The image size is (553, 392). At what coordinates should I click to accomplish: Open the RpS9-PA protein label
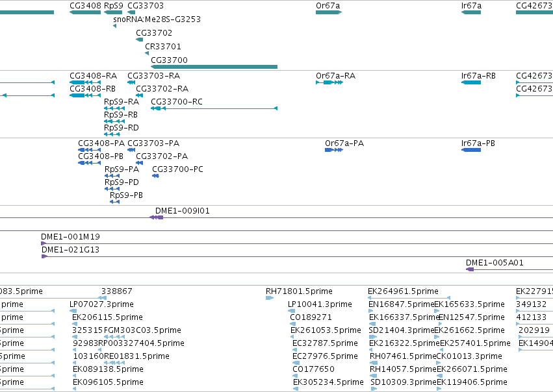click(122, 169)
